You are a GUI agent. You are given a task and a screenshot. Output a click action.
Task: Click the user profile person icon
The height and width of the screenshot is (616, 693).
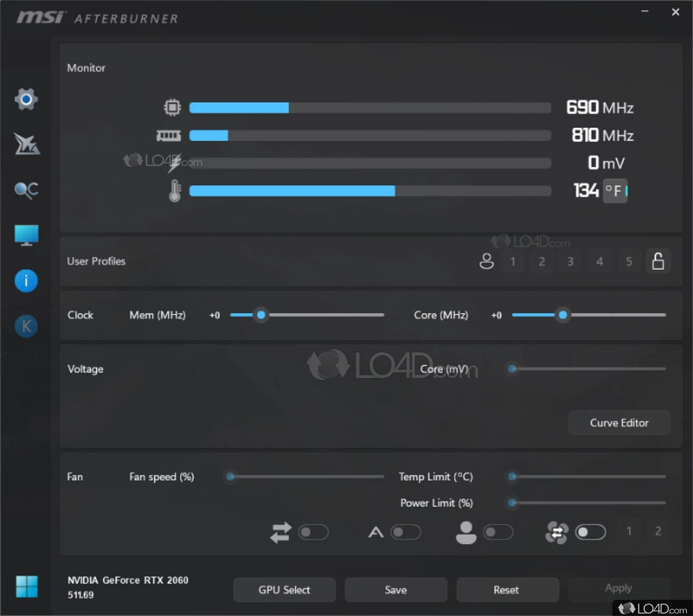click(x=487, y=261)
